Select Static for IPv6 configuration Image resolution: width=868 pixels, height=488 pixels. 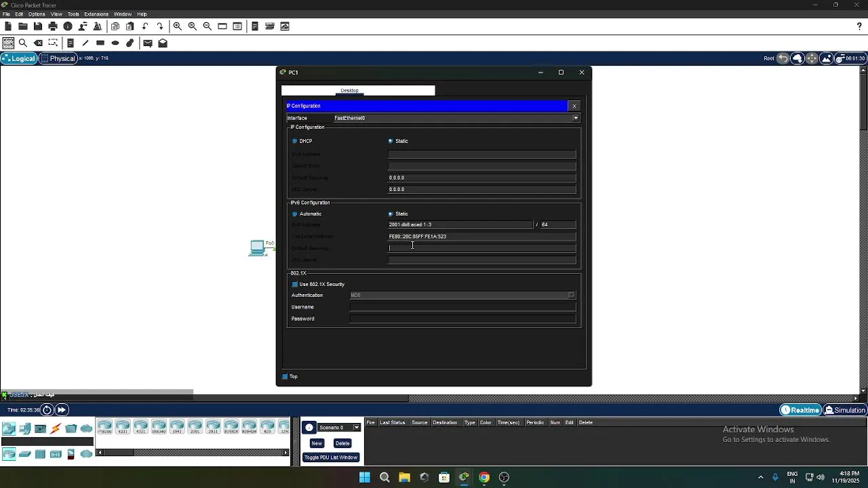pos(398,213)
